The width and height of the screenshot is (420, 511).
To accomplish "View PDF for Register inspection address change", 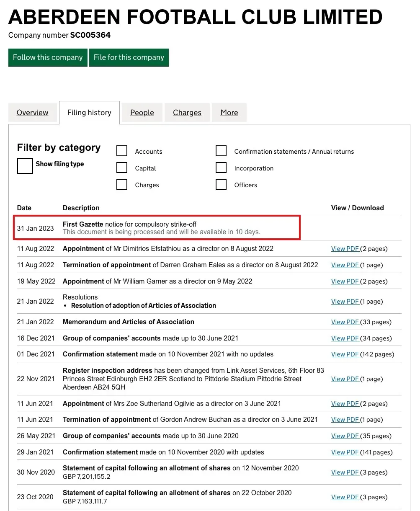I will click(345, 379).
